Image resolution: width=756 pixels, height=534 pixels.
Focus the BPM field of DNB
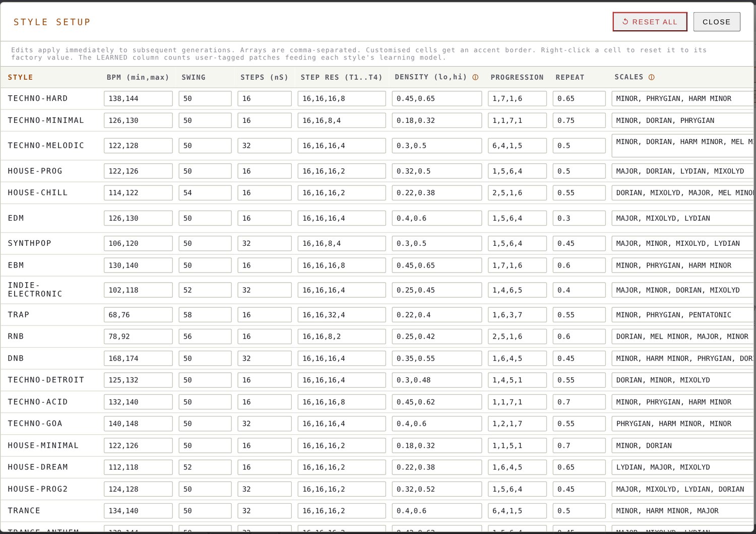coord(138,359)
